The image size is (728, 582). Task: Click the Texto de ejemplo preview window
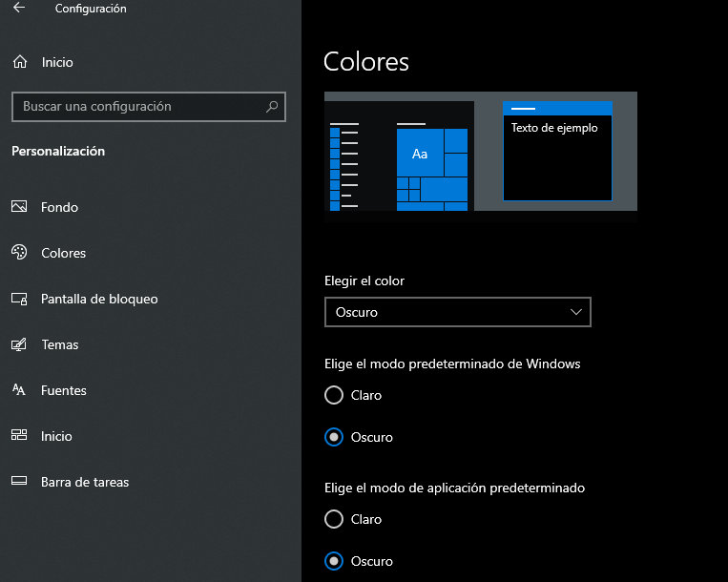[557, 151]
